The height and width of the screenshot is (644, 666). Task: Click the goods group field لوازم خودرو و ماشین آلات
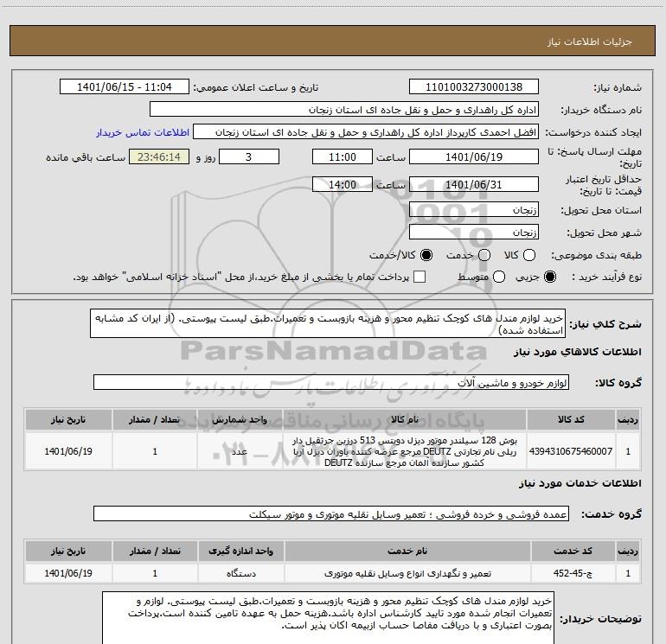pyautogui.click(x=331, y=382)
